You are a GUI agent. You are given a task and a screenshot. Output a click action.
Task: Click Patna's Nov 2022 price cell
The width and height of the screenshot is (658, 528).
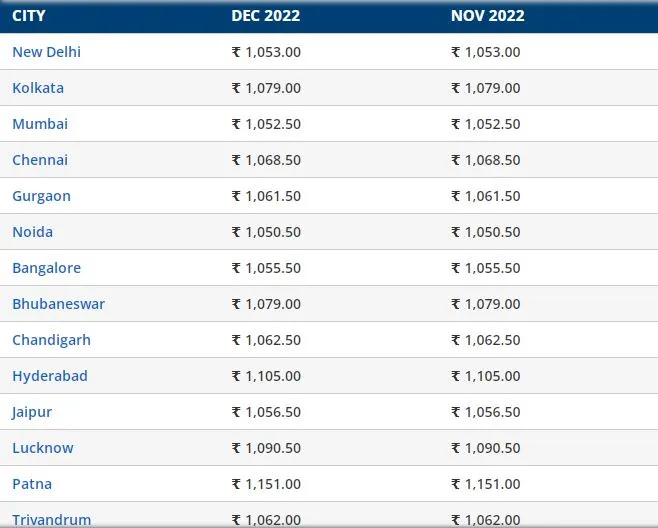coord(486,484)
